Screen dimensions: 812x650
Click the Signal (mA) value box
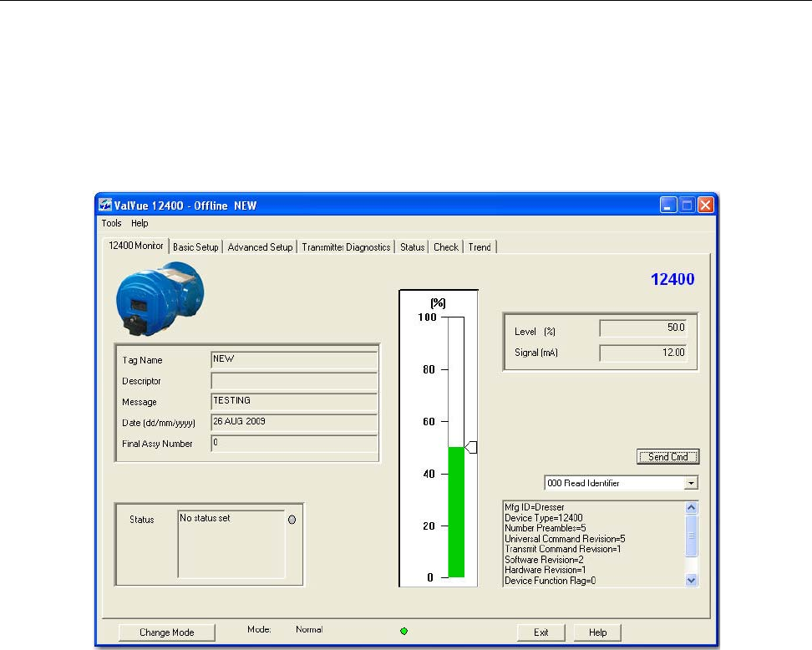(x=643, y=353)
